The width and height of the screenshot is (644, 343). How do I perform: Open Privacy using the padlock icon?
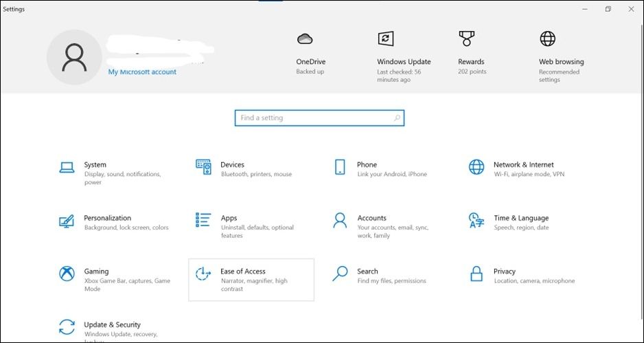476,274
